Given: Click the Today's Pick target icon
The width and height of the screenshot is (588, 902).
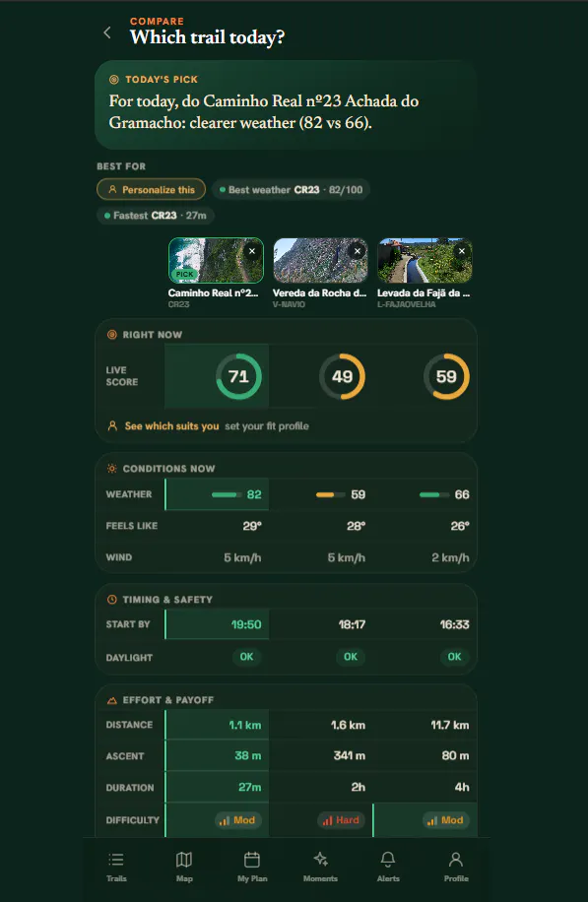Looking at the screenshot, I should click(x=114, y=80).
